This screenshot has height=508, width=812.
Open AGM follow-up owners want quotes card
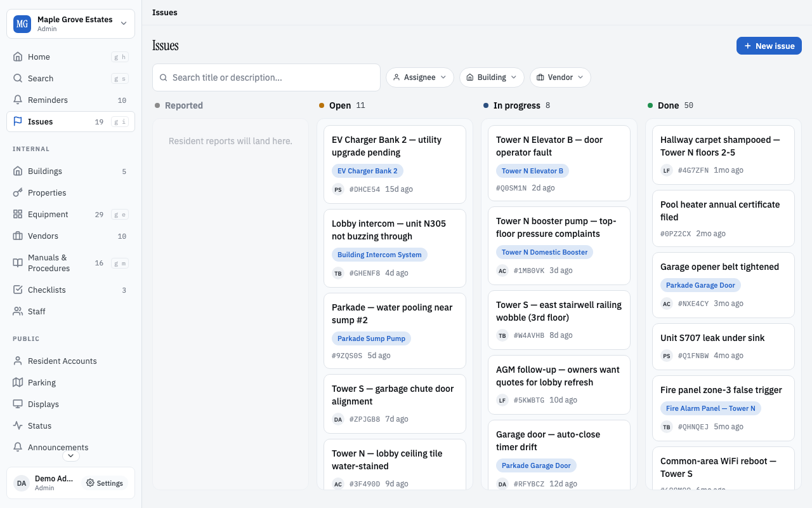click(x=559, y=384)
